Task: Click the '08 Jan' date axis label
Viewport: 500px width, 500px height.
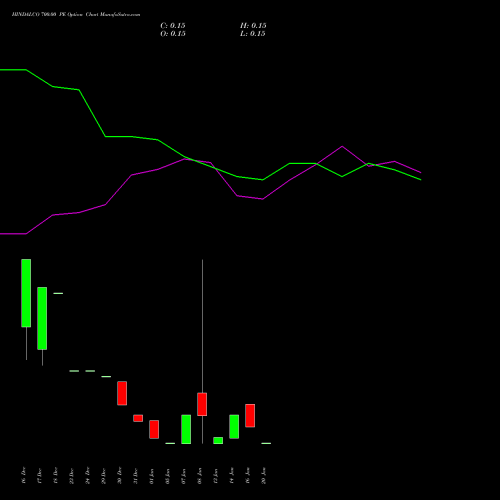Action: [x=200, y=476]
